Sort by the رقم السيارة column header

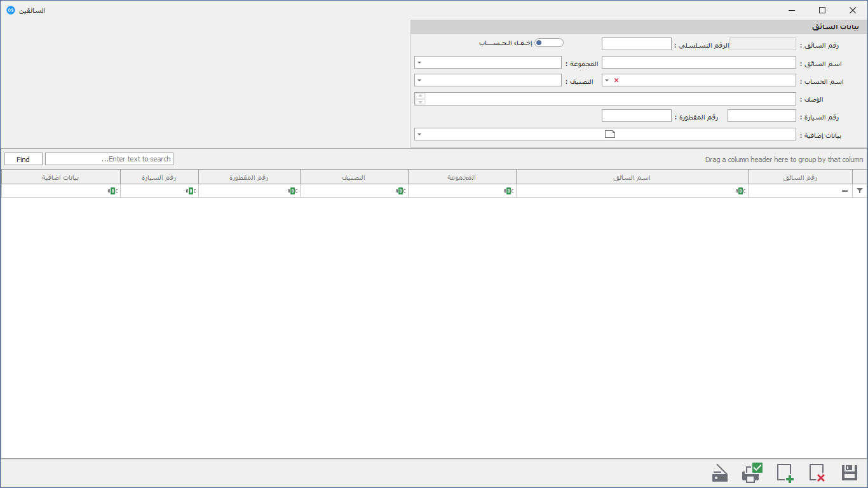click(159, 177)
